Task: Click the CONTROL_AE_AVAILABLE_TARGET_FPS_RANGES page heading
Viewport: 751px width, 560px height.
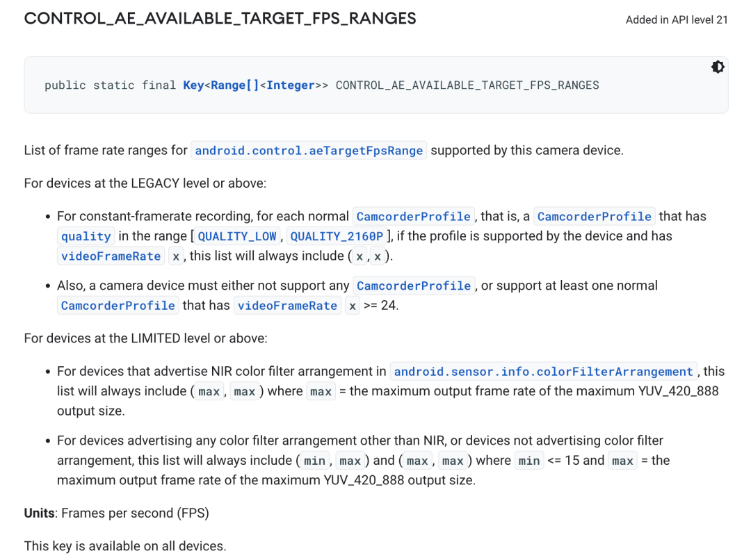Action: pos(220,19)
